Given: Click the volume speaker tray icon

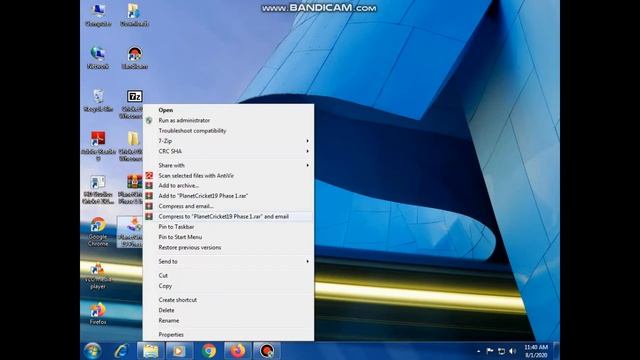Looking at the screenshot, I should (x=513, y=351).
